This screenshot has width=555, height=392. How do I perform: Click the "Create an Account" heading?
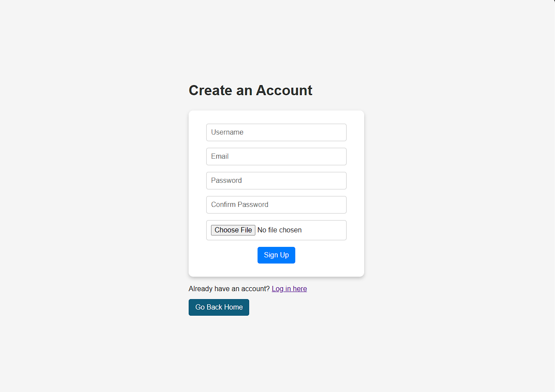coord(251,90)
